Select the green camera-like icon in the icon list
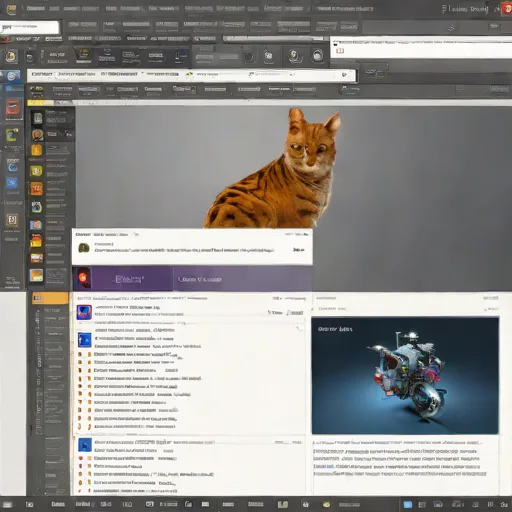This screenshot has height=512, width=512. click(x=36, y=207)
